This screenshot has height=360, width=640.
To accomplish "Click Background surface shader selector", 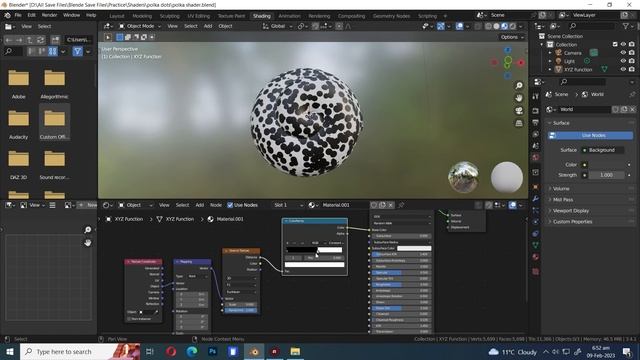I will click(x=602, y=150).
